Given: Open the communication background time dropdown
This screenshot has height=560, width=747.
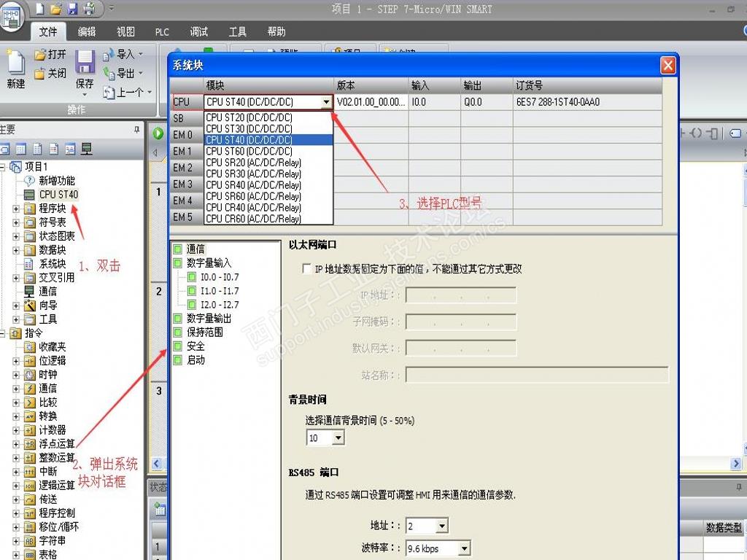Looking at the screenshot, I should coord(338,437).
